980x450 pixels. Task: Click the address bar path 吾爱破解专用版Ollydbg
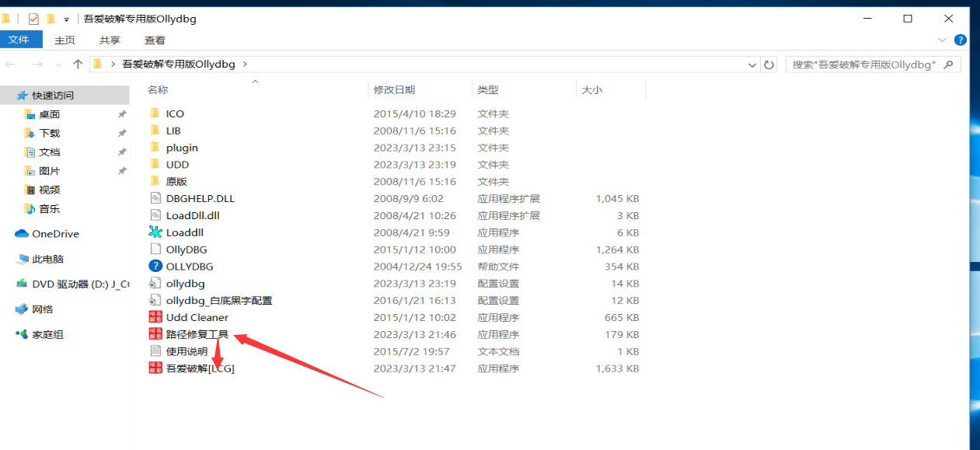pos(178,65)
